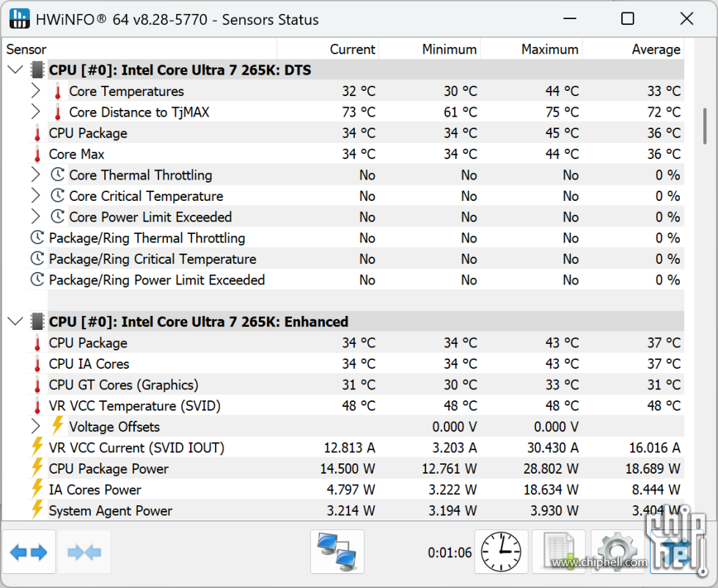Screen dimensions: 718x588
Task: Collapse the CPU Enhanced sensor group
Action: pyautogui.click(x=15, y=322)
